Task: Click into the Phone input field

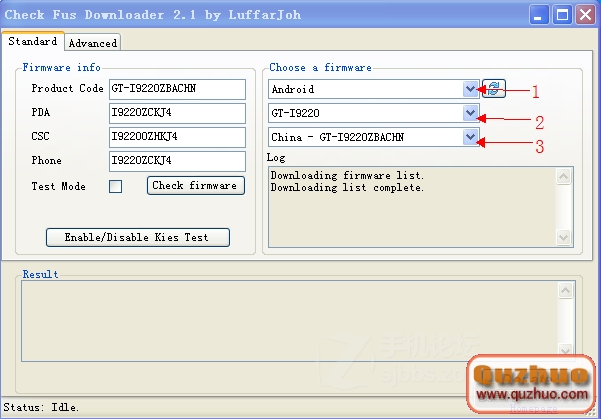Action: pyautogui.click(x=177, y=161)
